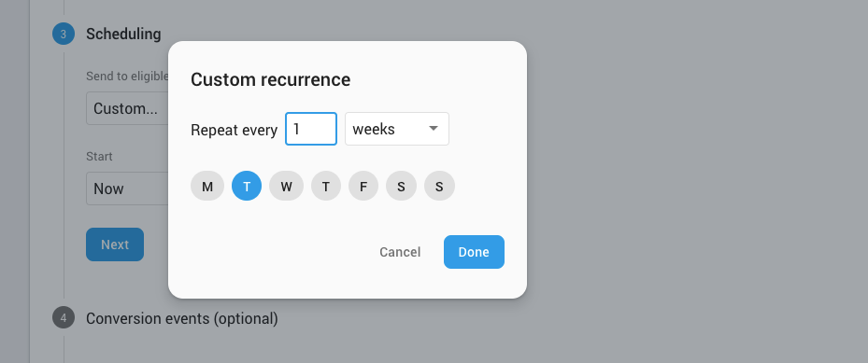Screen dimensions: 868x363
Task: Focus the Repeat every number field
Action: pos(311,129)
